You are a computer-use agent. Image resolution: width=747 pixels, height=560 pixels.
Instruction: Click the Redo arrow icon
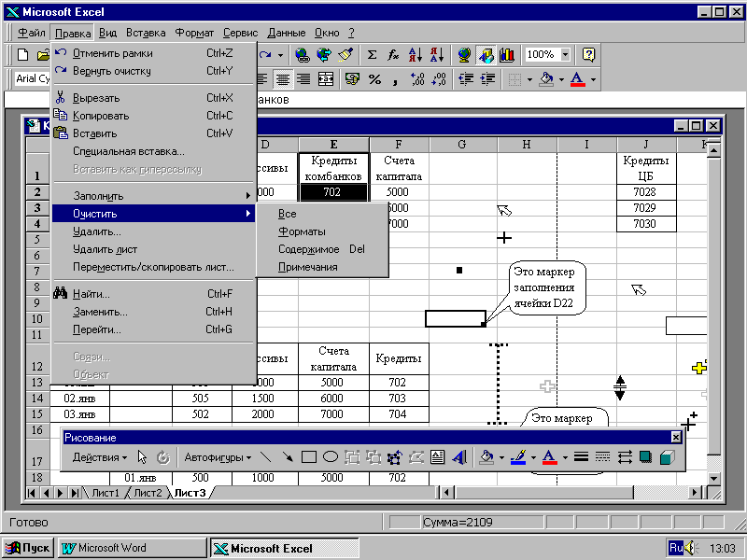[x=265, y=55]
